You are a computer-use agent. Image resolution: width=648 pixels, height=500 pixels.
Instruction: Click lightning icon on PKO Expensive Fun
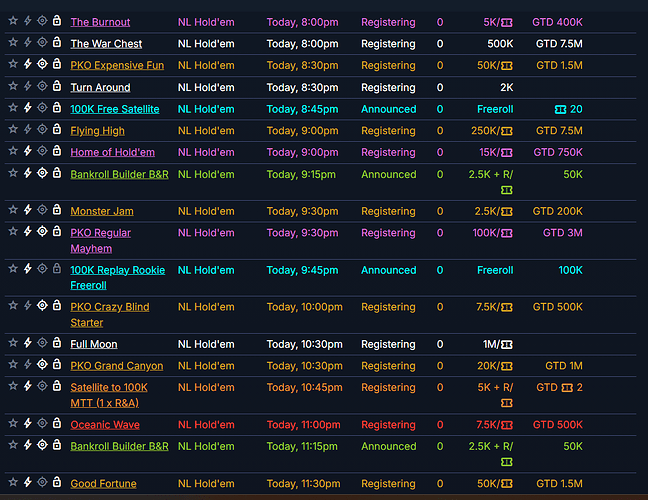(28, 64)
